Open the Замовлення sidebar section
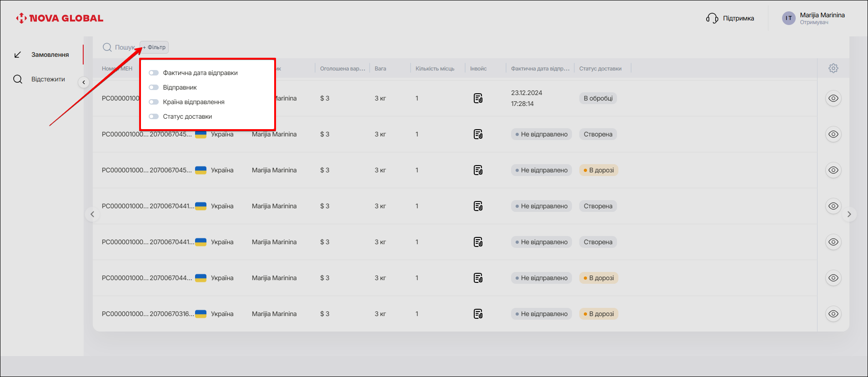This screenshot has width=868, height=377. click(x=50, y=55)
